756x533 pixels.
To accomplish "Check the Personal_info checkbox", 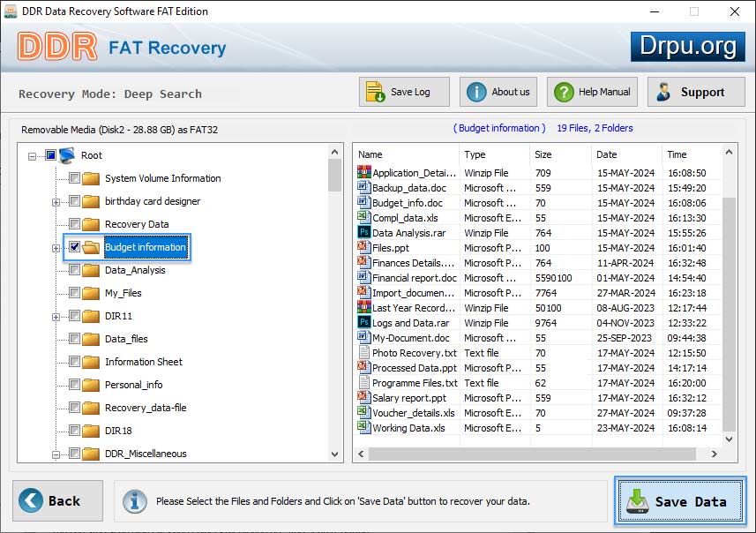I will tap(74, 385).
